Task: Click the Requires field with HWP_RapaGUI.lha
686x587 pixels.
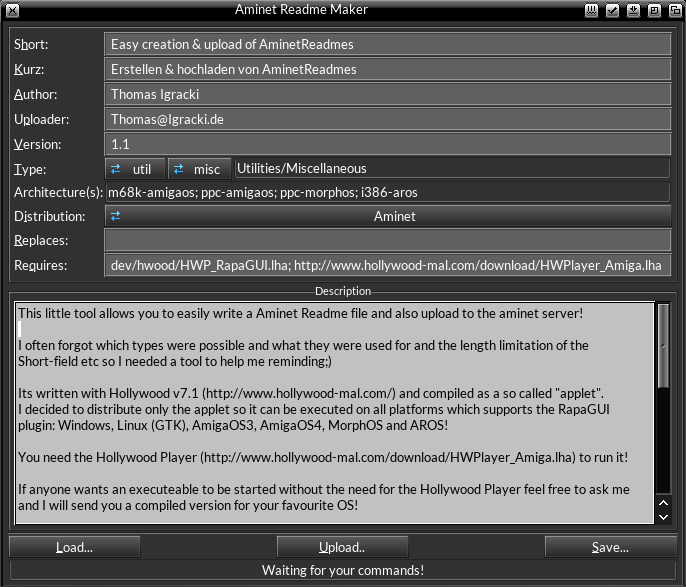Action: [388, 265]
